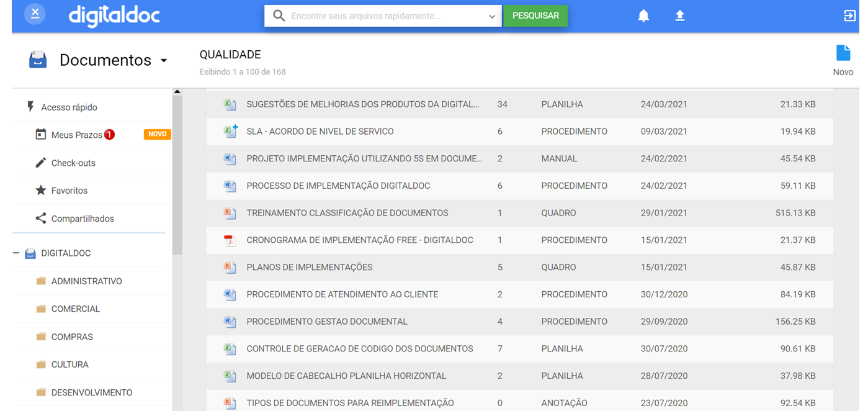Open PLANOS DE IMPLEMENTAÇÕES document

click(x=309, y=268)
